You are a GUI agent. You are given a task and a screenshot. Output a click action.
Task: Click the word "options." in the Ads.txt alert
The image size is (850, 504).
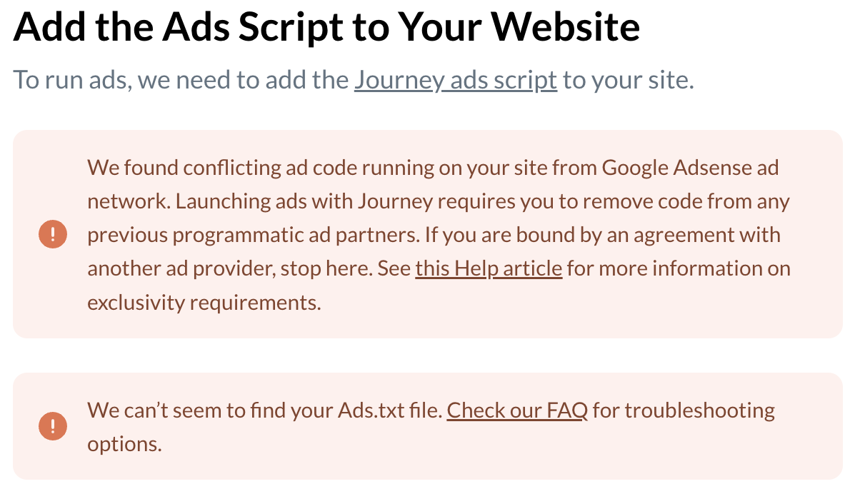coord(124,444)
